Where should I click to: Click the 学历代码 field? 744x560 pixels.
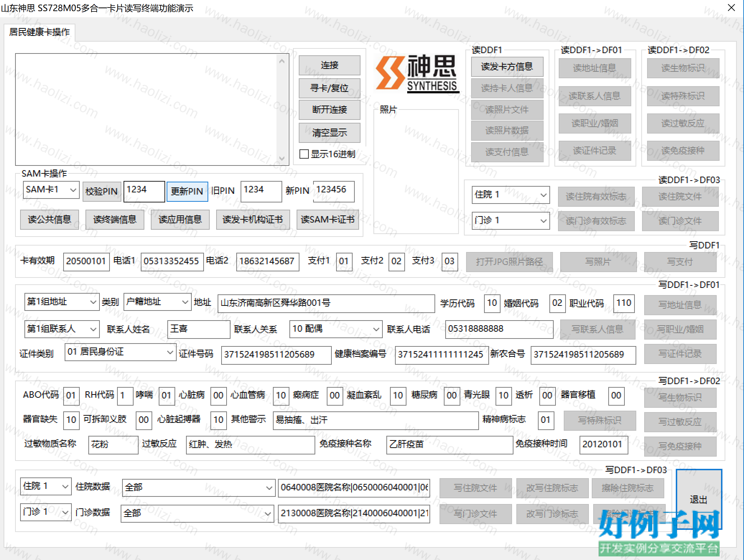[x=492, y=304]
